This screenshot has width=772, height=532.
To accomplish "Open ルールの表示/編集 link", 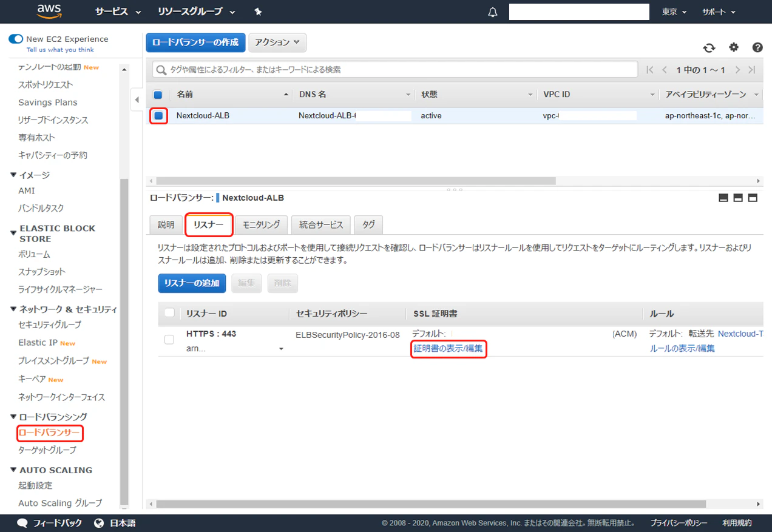I will [x=682, y=349].
